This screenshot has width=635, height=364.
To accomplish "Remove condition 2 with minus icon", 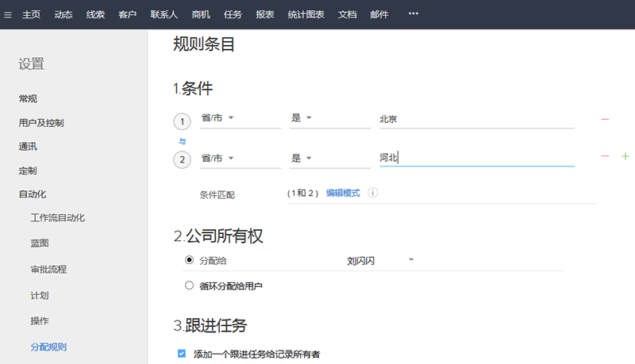I will [x=605, y=157].
